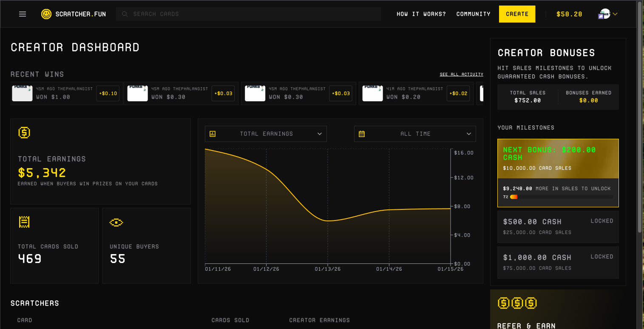Image resolution: width=644 pixels, height=329 pixels.
Task: Click the bar chart icon in metric selector
Action: [213, 134]
